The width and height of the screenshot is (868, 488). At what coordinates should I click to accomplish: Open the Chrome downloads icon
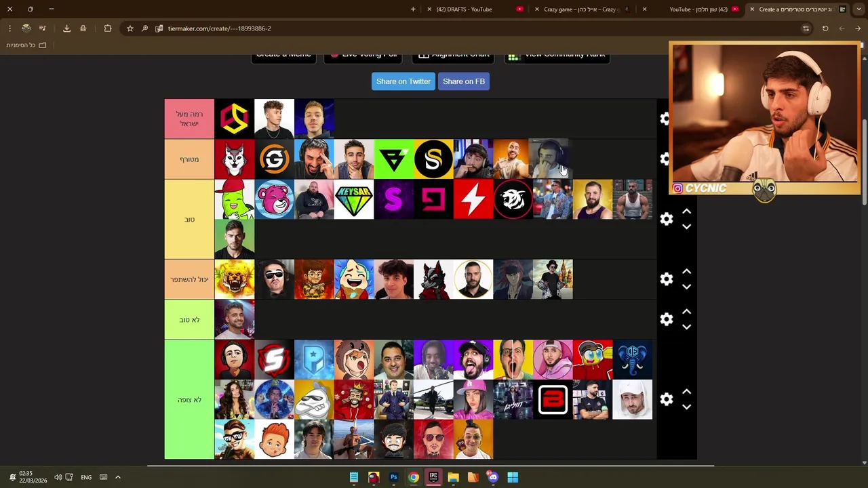(66, 28)
